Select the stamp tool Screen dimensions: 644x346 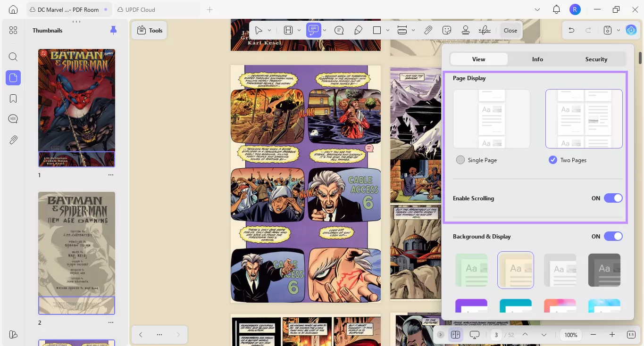click(x=465, y=30)
